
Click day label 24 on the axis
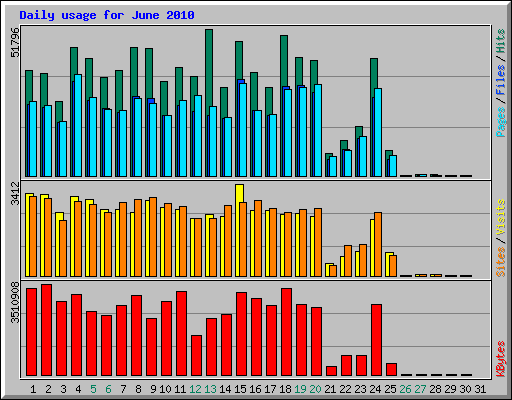(375, 389)
